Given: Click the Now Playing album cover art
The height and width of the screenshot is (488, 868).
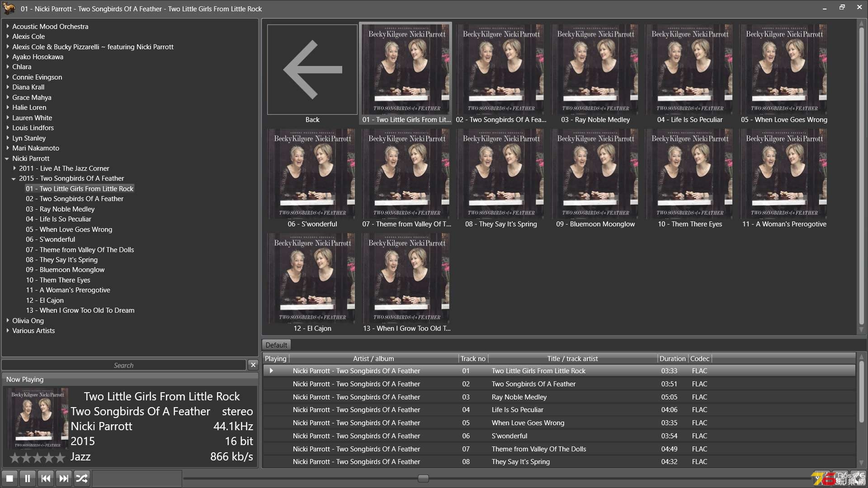Looking at the screenshot, I should tap(38, 419).
